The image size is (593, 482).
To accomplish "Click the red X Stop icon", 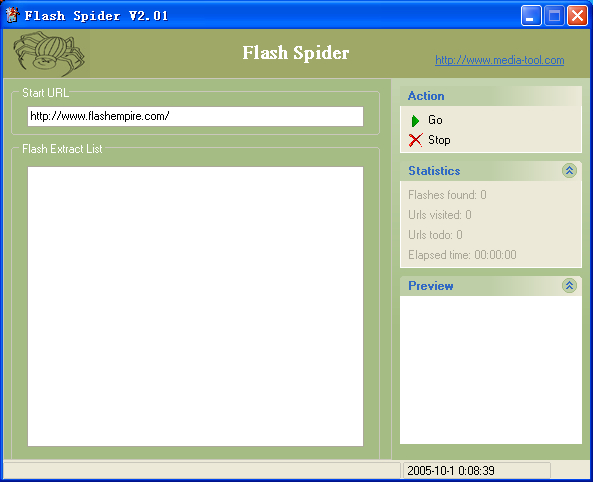I will tap(415, 140).
